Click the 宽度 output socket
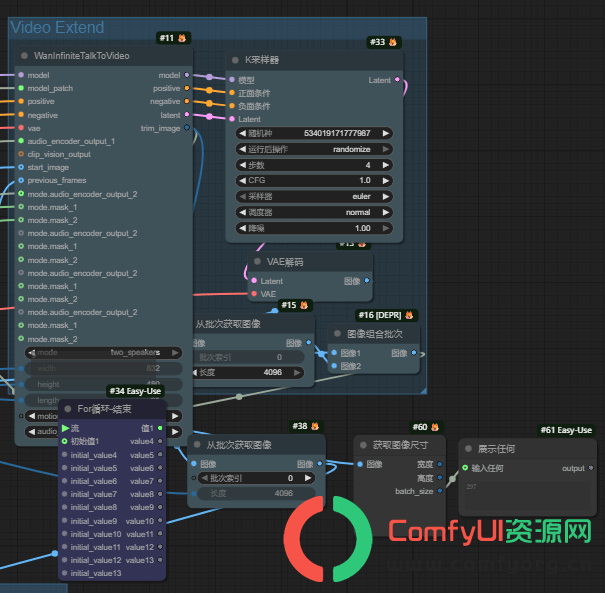The width and height of the screenshot is (605, 593). [x=440, y=464]
